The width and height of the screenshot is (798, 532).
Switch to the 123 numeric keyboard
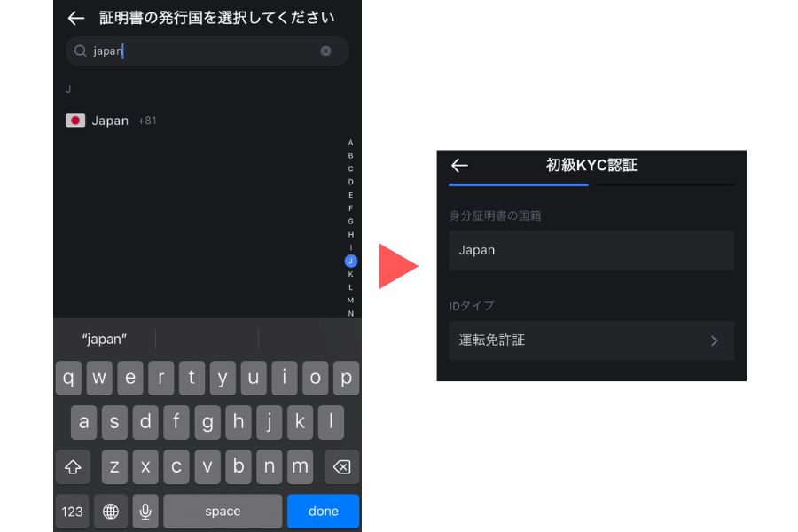73,511
